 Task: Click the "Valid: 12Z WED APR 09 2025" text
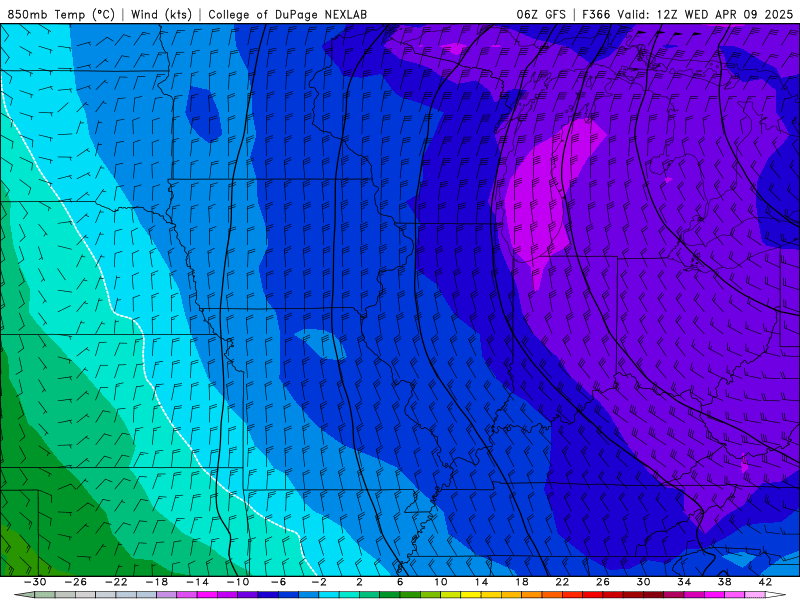[705, 14]
